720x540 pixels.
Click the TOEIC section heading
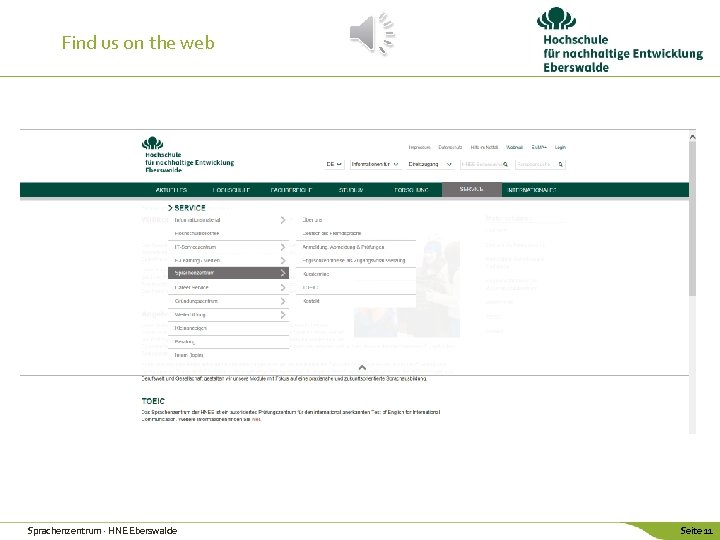pyautogui.click(x=153, y=401)
